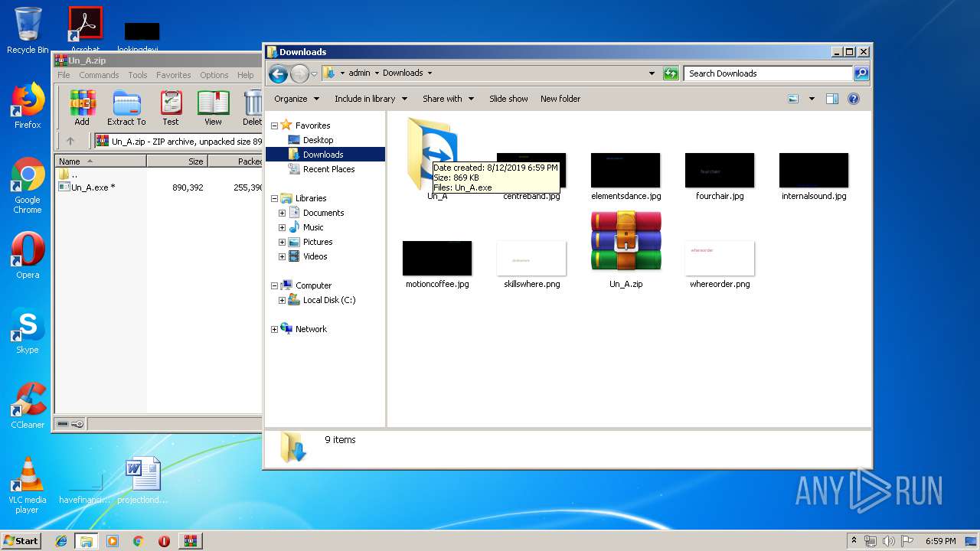Viewport: 980px width, 551px height.
Task: Click the Back button in Explorer
Action: [x=279, y=73]
